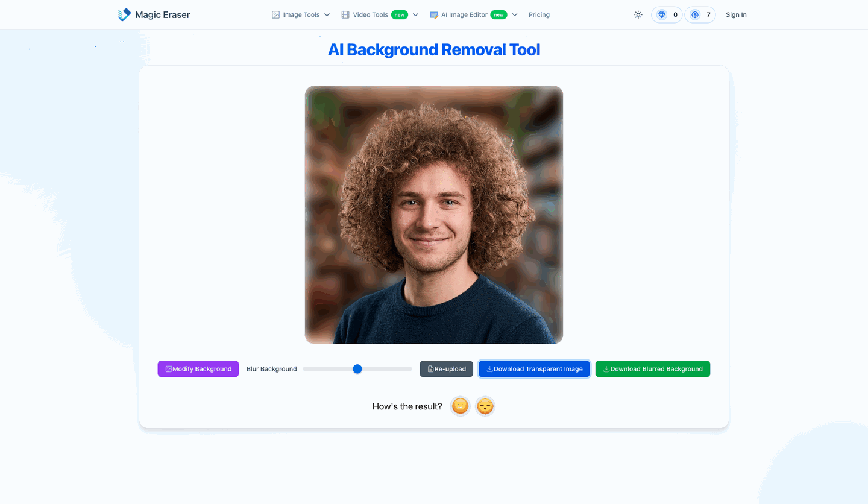Click the Magic Eraser brand name

coord(163,15)
